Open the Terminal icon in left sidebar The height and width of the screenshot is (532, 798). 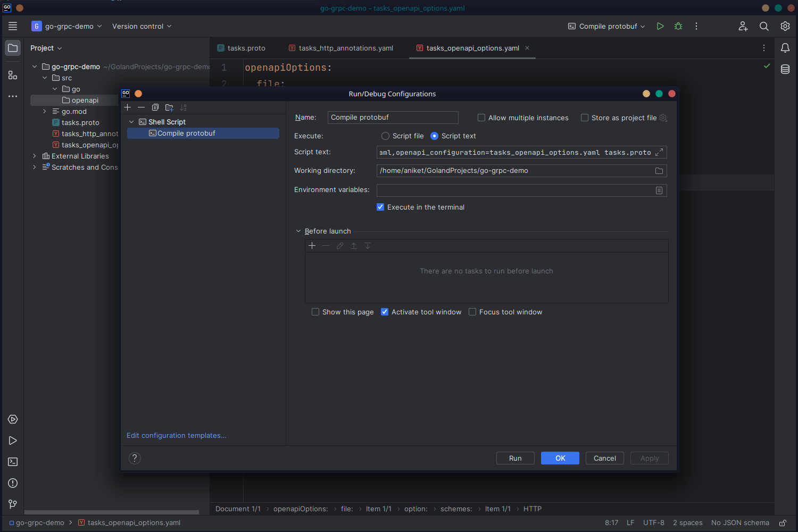pos(12,462)
